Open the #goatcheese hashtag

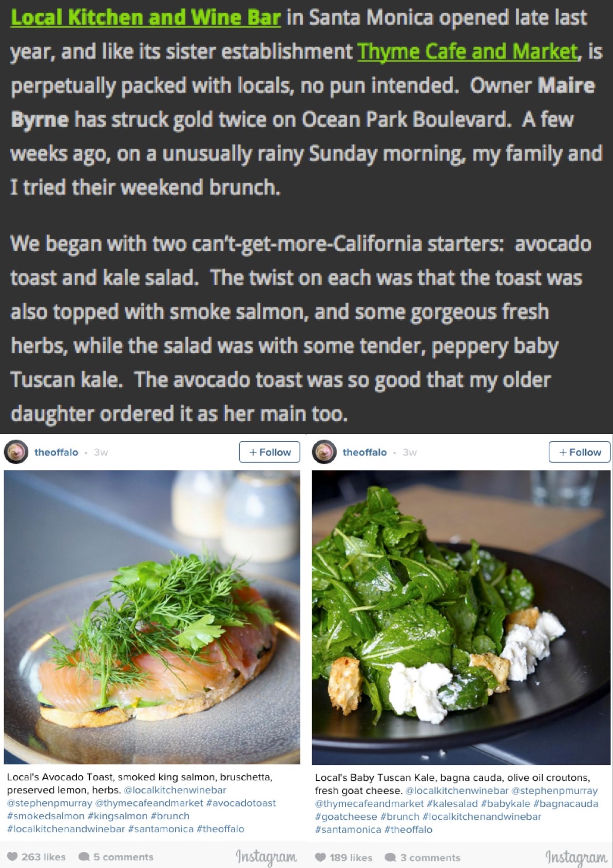[x=346, y=816]
